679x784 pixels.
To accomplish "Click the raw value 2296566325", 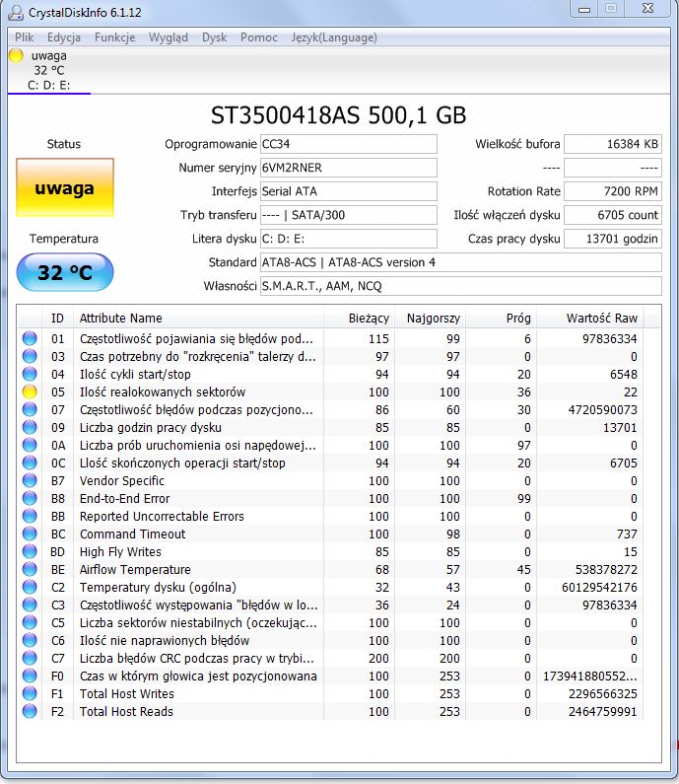I will click(602, 694).
